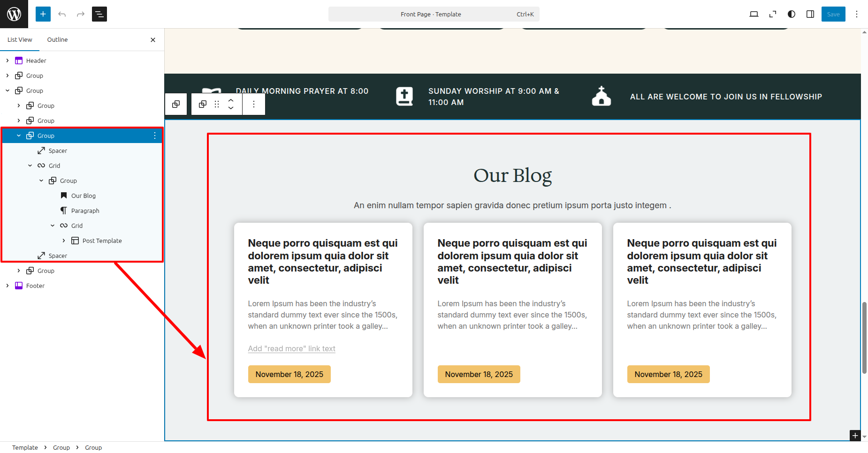Collapse the selected Group in list view
The image size is (868, 453).
pos(19,136)
